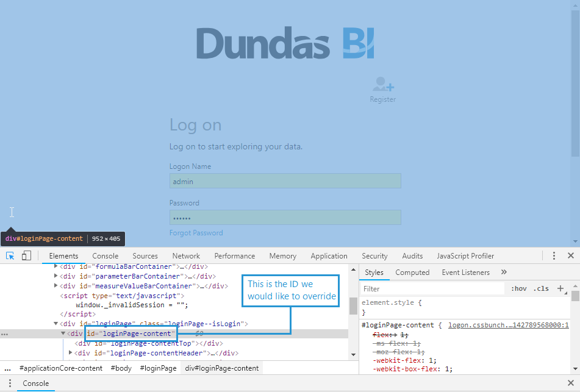Click the Logon Name text field
580x392 pixels.
(x=285, y=181)
